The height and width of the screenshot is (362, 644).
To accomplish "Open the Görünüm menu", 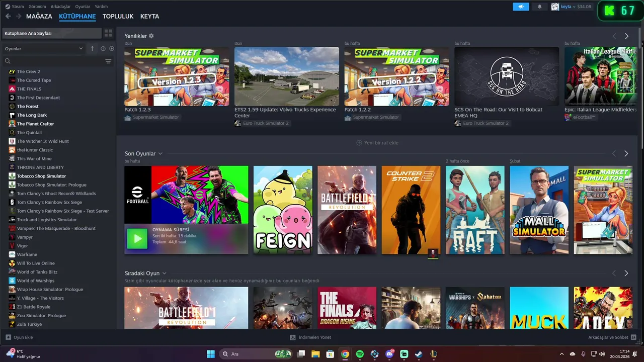I will click(37, 7).
